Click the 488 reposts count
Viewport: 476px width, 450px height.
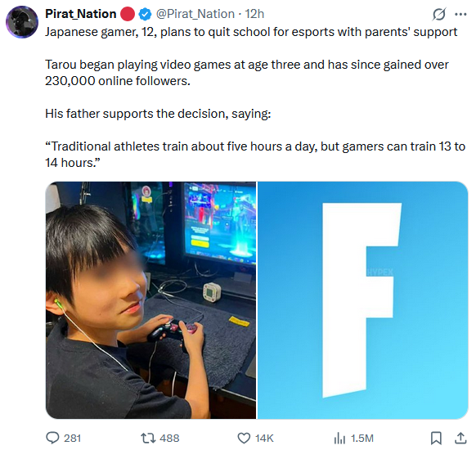click(169, 439)
